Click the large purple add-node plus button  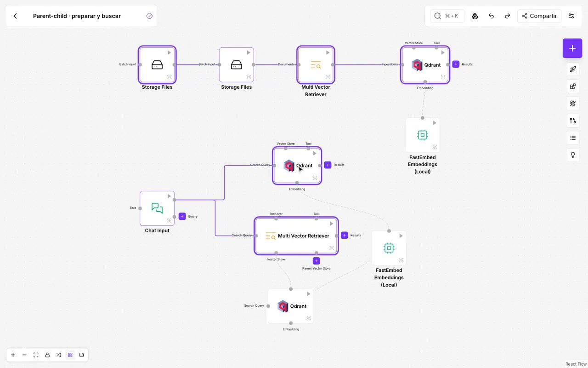(x=572, y=48)
